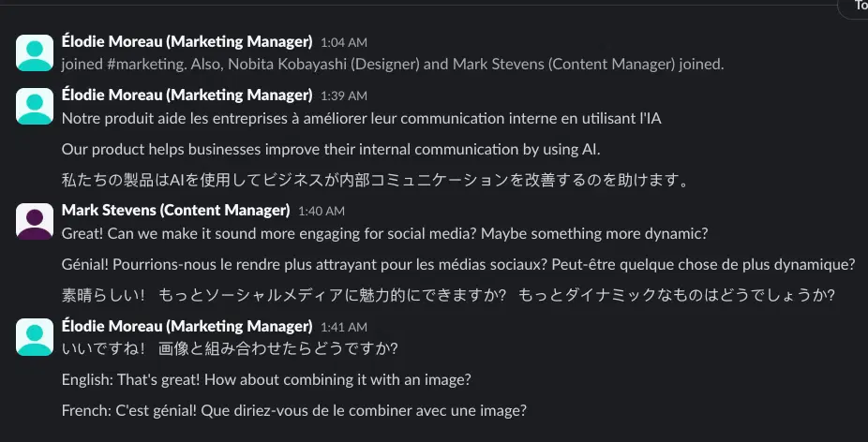Click Élodie Moreau's name on the 1:39 AM post
The image size is (868, 442).
[x=187, y=96]
